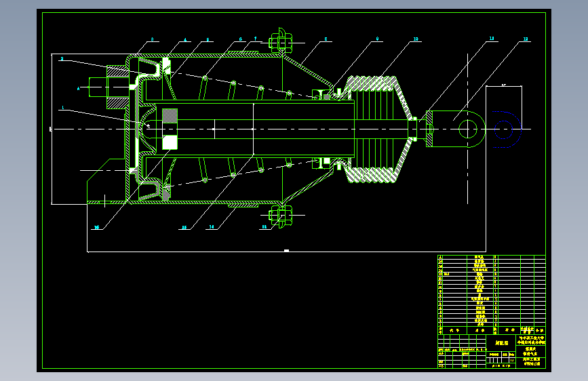Click part callout number 15
This screenshot has height=381, width=588.
click(184, 227)
